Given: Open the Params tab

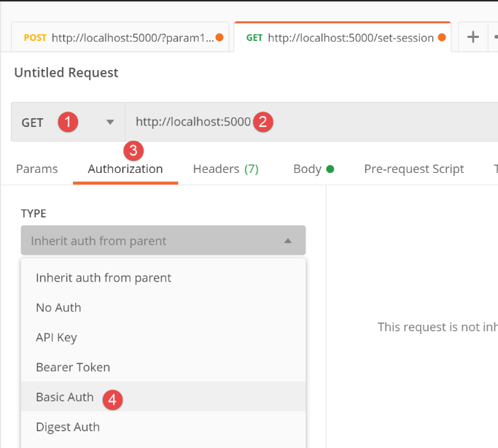Looking at the screenshot, I should point(36,169).
